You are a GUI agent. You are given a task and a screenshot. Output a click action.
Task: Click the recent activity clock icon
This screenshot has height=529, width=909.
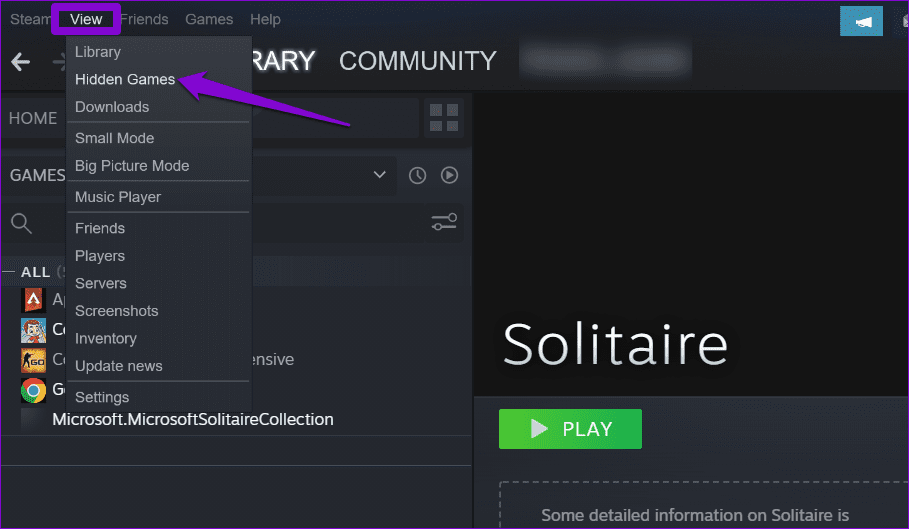pos(417,176)
